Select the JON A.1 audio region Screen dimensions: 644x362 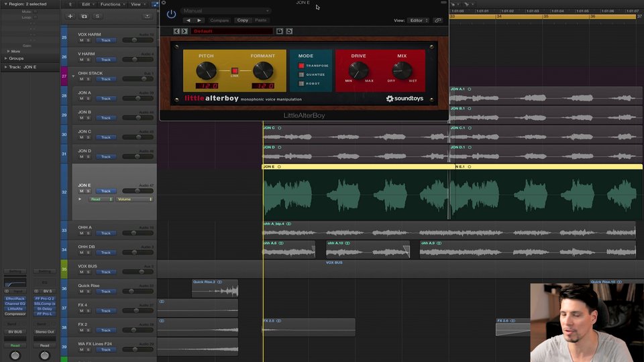pyautogui.click(x=546, y=95)
